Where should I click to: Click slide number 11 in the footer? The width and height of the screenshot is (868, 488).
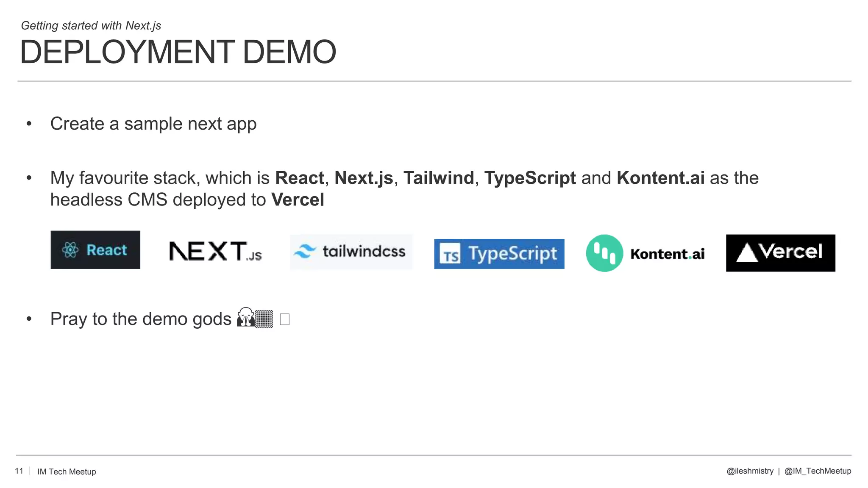coord(19,471)
